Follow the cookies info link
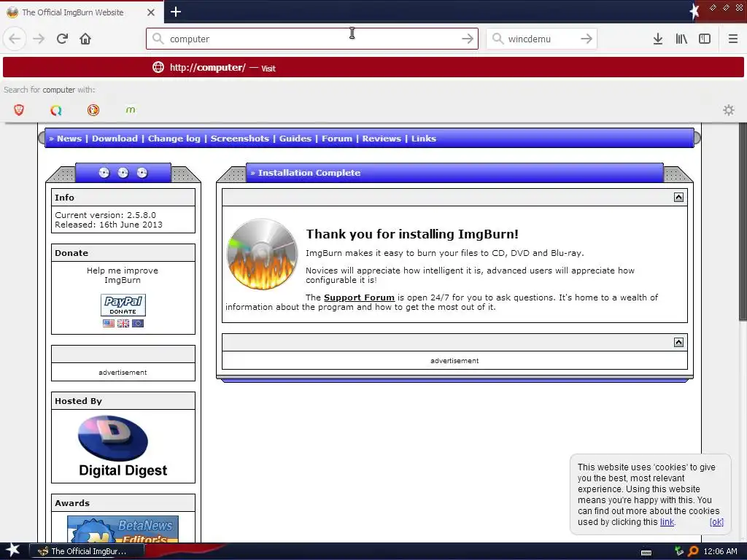Screen dimensions: 747x560 click(x=667, y=522)
